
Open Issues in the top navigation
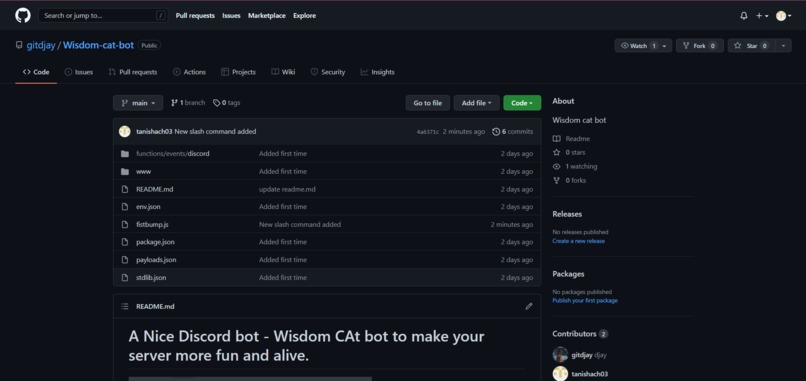[231, 15]
